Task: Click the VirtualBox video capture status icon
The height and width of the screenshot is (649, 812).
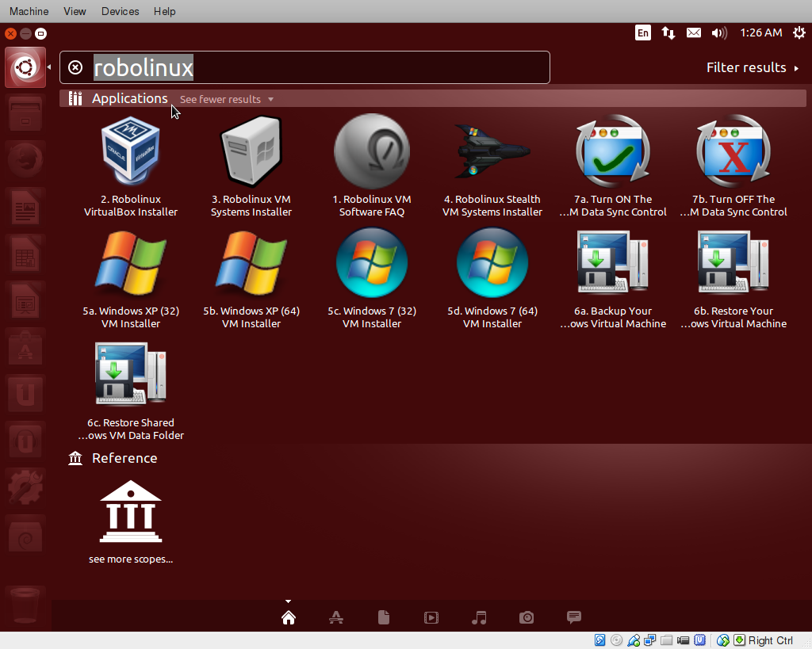Action: pyautogui.click(x=683, y=640)
